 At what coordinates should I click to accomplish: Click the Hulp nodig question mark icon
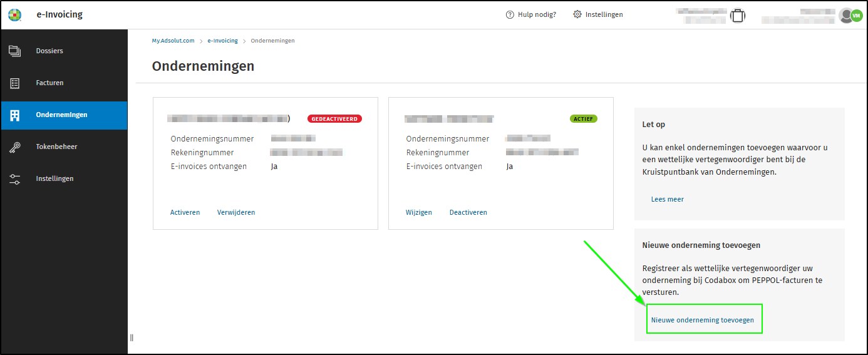tap(510, 14)
